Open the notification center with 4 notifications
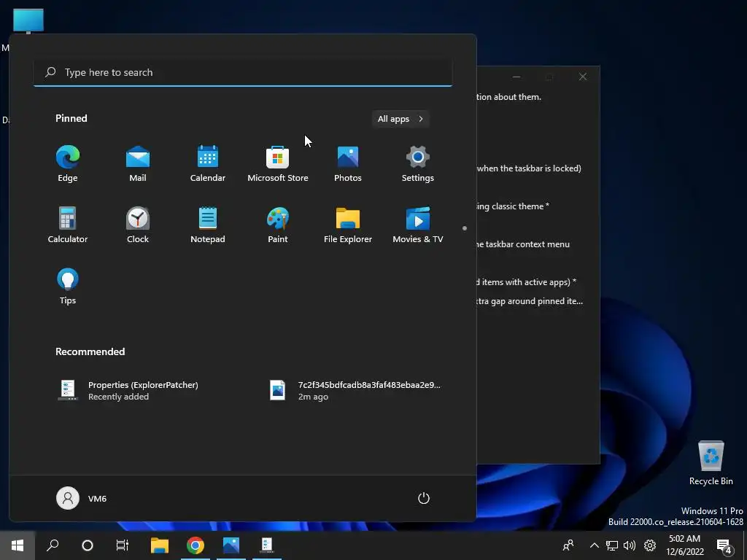Image resolution: width=747 pixels, height=560 pixels. click(724, 546)
